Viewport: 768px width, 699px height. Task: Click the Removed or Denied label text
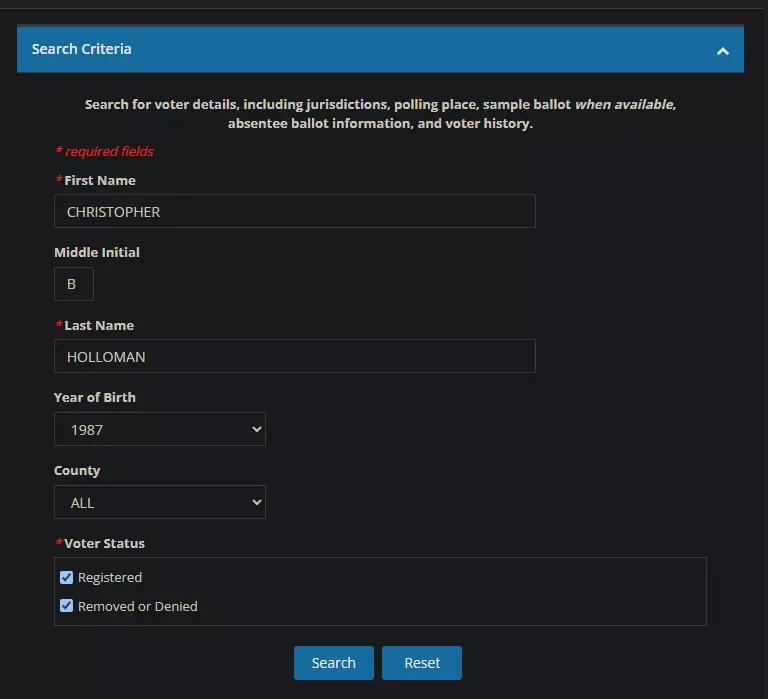138,606
